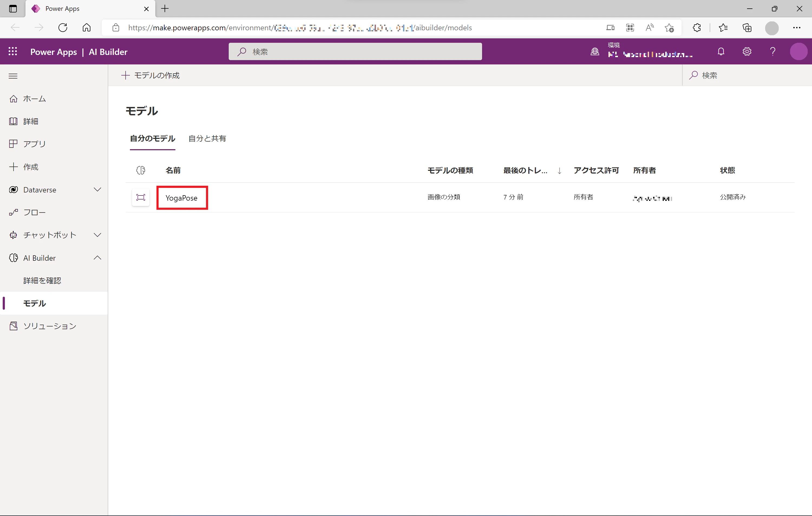This screenshot has height=516, width=812.
Task: Click the 状態 column header
Action: point(727,170)
